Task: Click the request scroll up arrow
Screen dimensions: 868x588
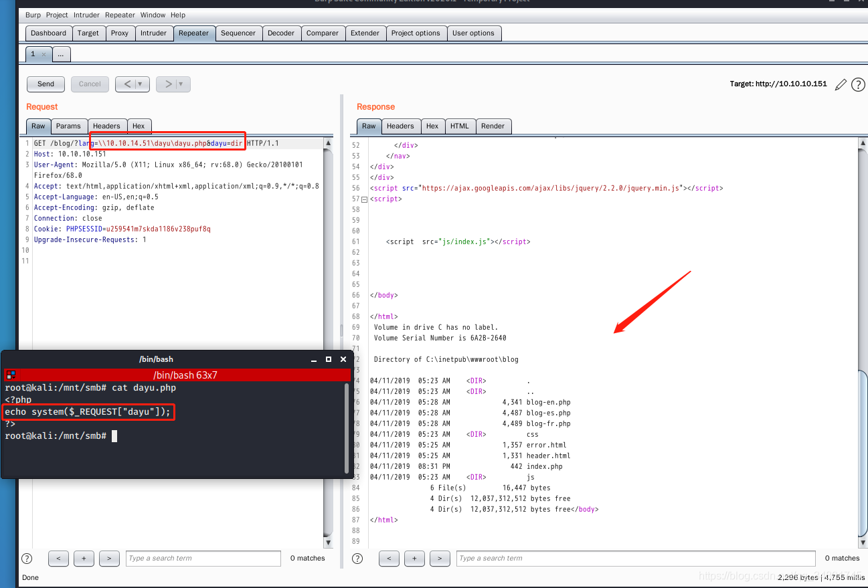Action: 328,143
